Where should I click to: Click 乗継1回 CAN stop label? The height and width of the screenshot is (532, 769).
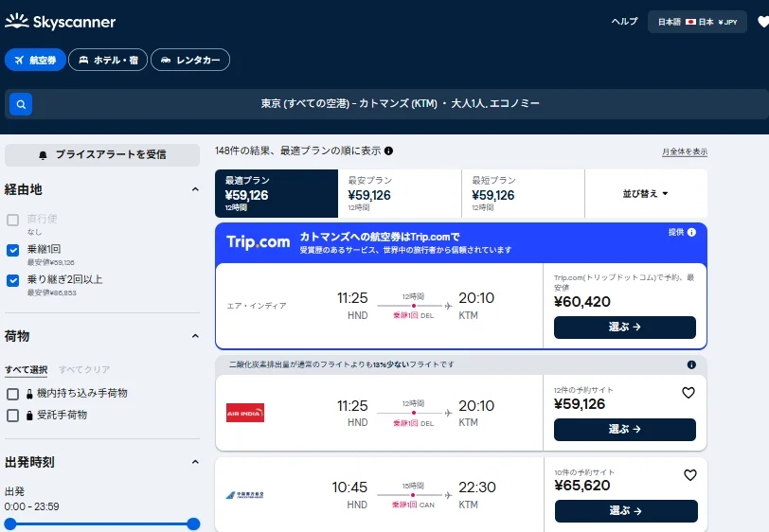point(414,505)
